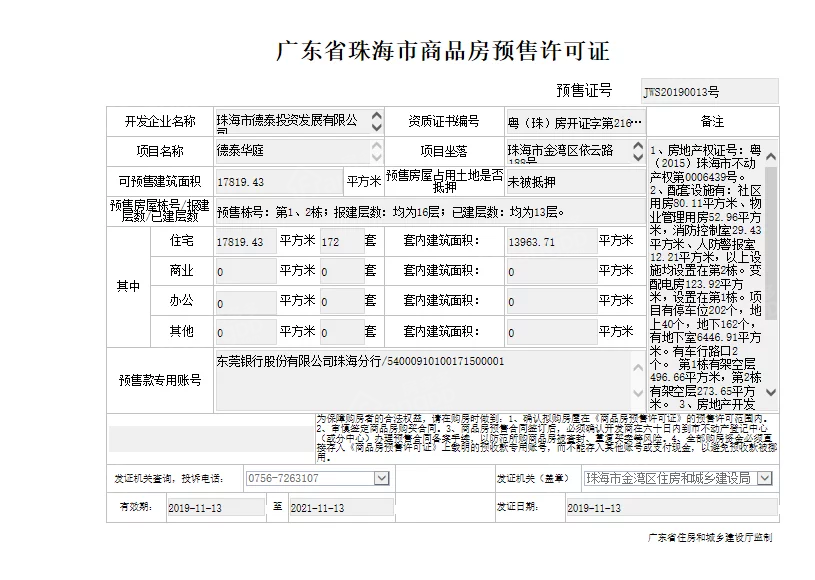Click the 预售证号 field JWS20190013号
Image resolution: width=815 pixels, height=580 pixels.
pos(709,91)
